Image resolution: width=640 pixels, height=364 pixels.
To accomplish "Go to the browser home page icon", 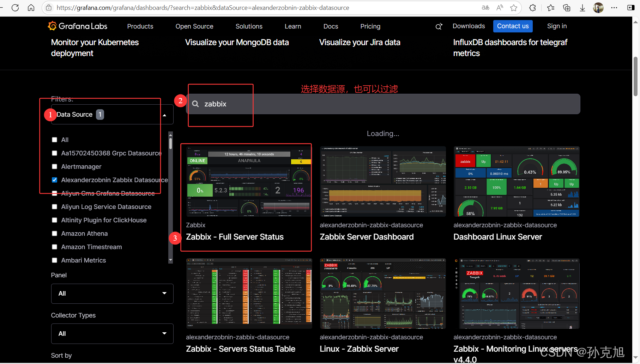I will tap(31, 7).
